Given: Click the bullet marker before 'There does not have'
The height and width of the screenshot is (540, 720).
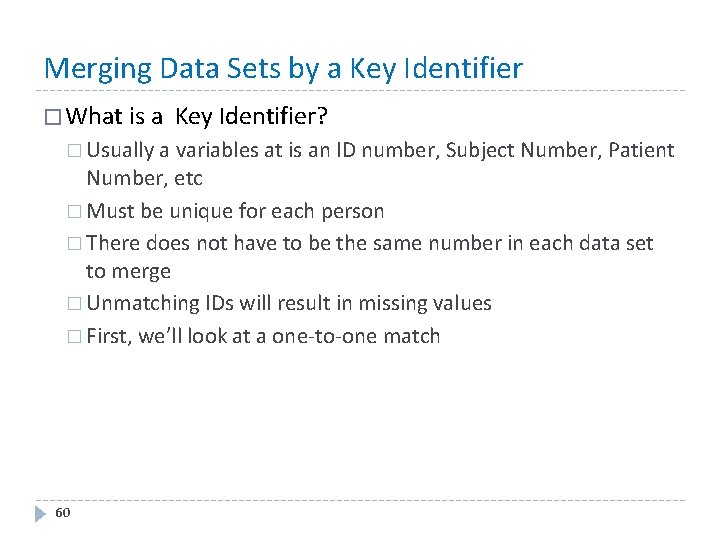Looking at the screenshot, I should click(76, 243).
